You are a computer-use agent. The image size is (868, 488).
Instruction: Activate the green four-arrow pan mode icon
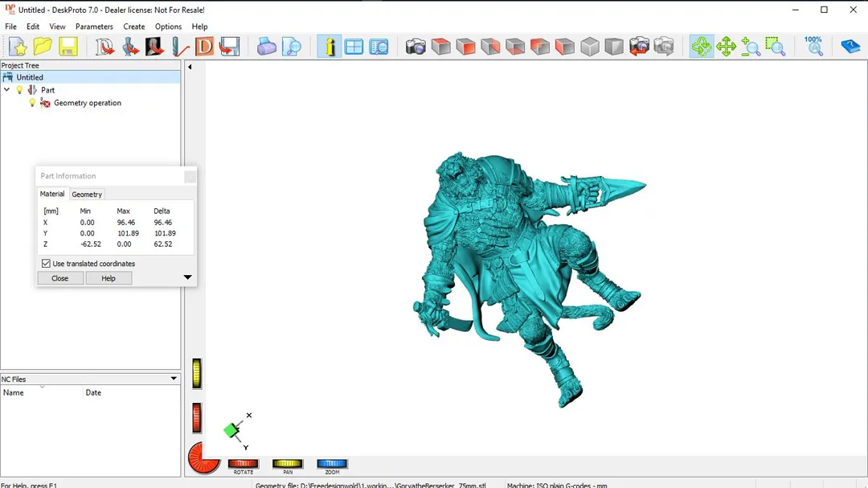(x=726, y=47)
